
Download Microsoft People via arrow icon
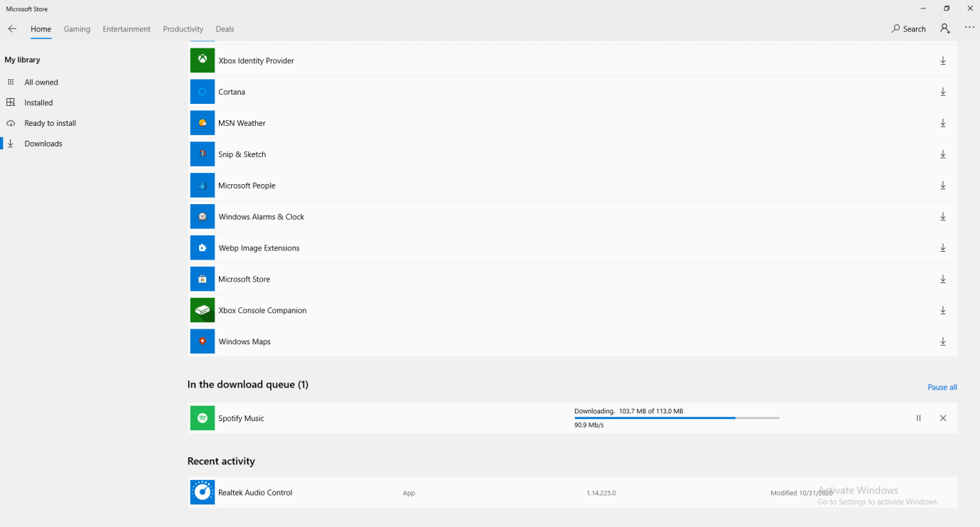tap(943, 186)
